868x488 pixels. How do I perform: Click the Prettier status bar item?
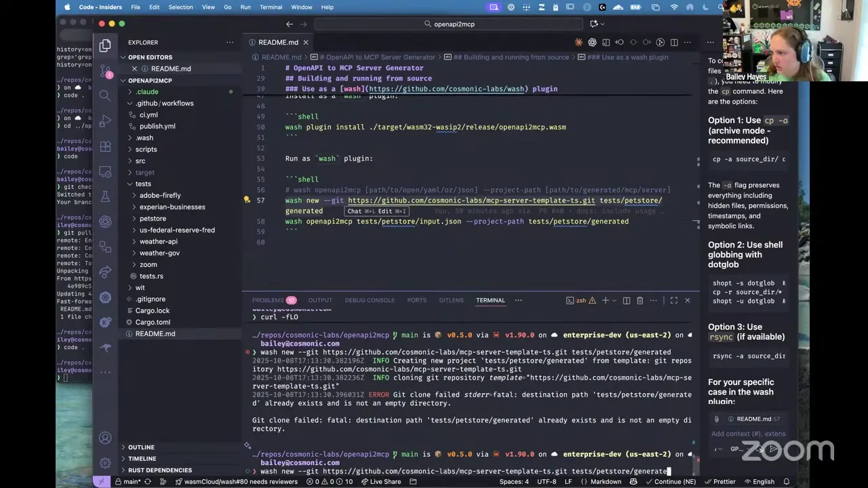719,482
